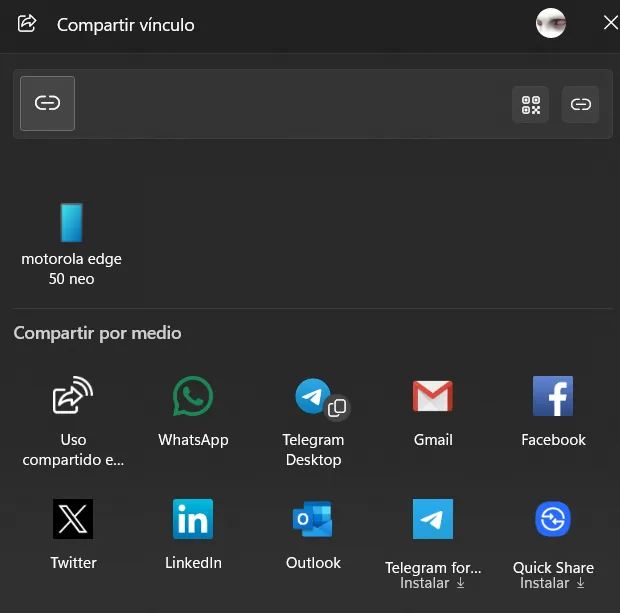Post the link on Twitter
620x613 pixels.
tap(73, 534)
